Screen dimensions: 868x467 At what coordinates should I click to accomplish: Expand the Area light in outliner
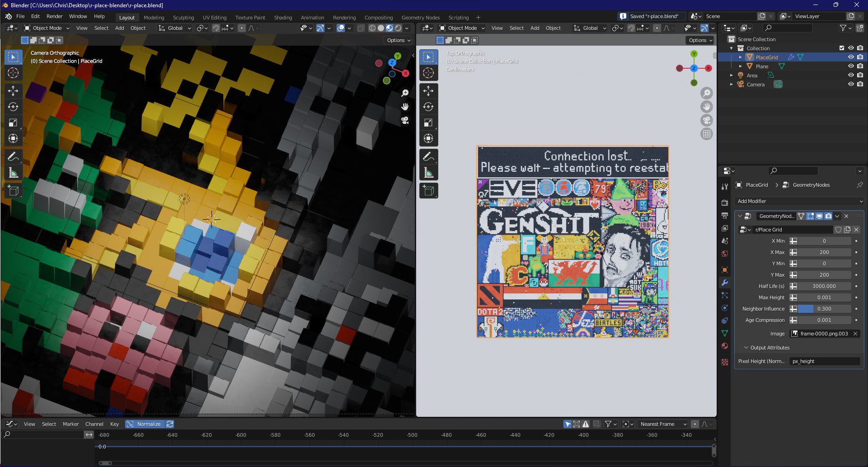click(x=732, y=75)
